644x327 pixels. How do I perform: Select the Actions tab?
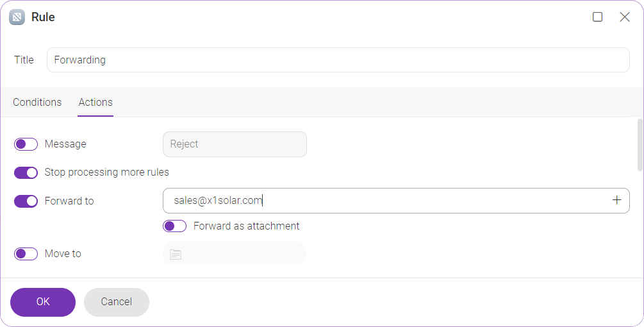click(95, 103)
